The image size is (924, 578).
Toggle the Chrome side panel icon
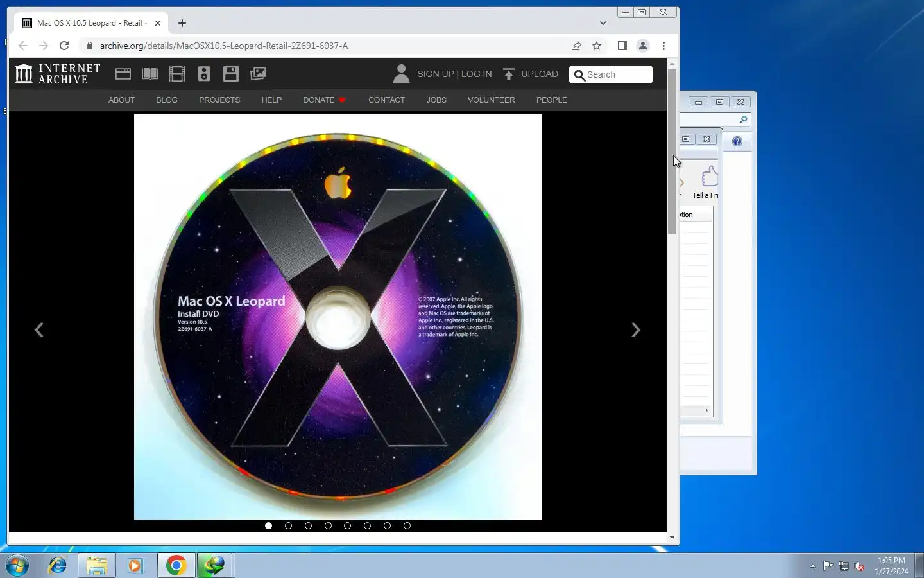click(x=622, y=46)
